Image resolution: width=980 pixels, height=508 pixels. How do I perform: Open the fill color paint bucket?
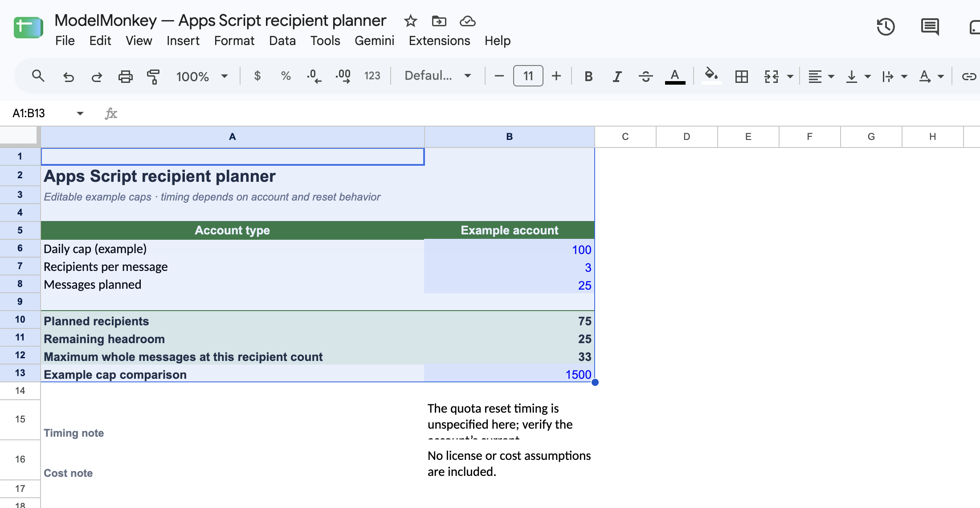tap(711, 76)
